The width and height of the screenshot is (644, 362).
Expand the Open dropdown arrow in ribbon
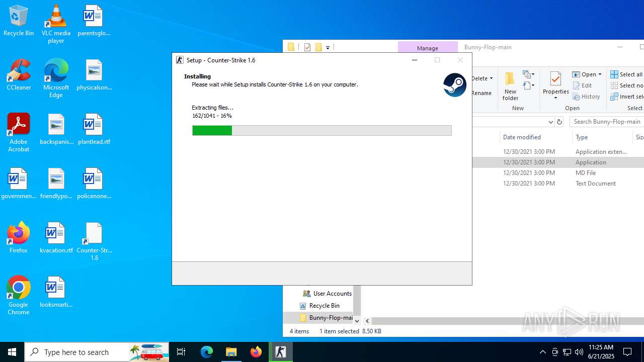(x=600, y=74)
